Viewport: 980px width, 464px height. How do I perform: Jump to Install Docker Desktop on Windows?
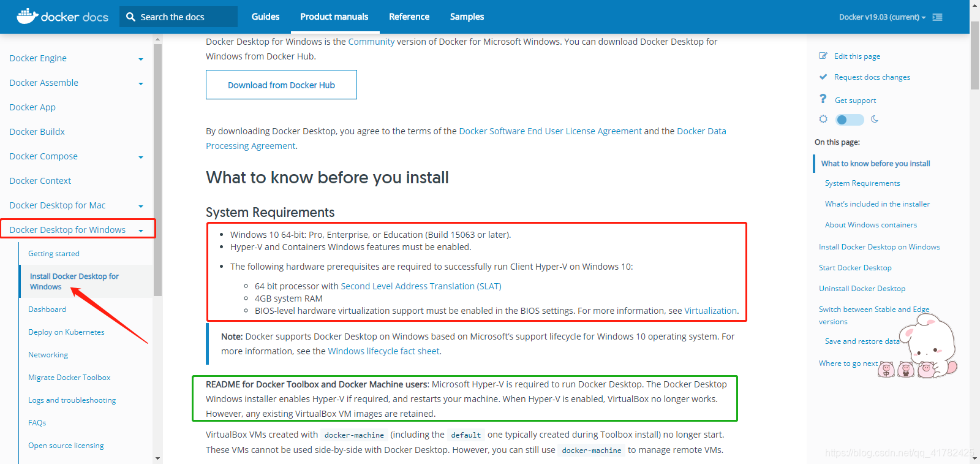tap(879, 247)
